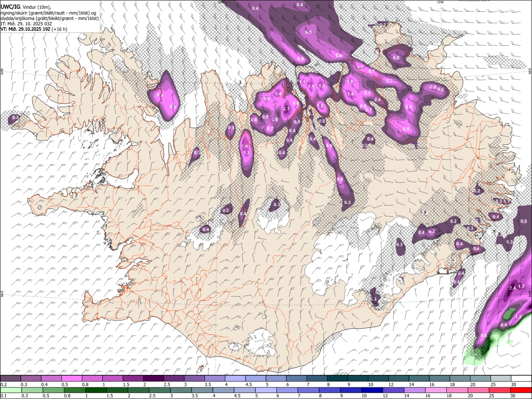This screenshot has height=399, width=532.
Task: Click the '0.2' label under the snow scale
Action: pos(3,384)
